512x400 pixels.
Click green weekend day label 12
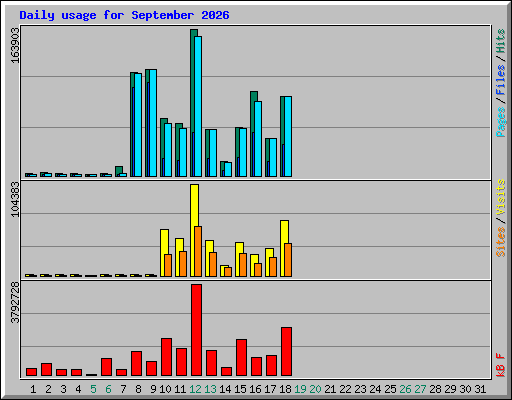click(195, 389)
